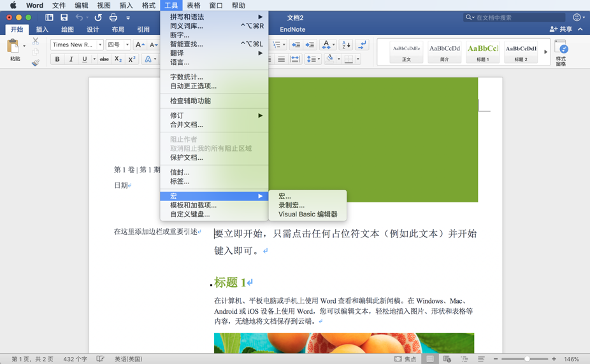The image size is (590, 364).
Task: Switch to Web Layout view in status bar
Action: click(447, 359)
